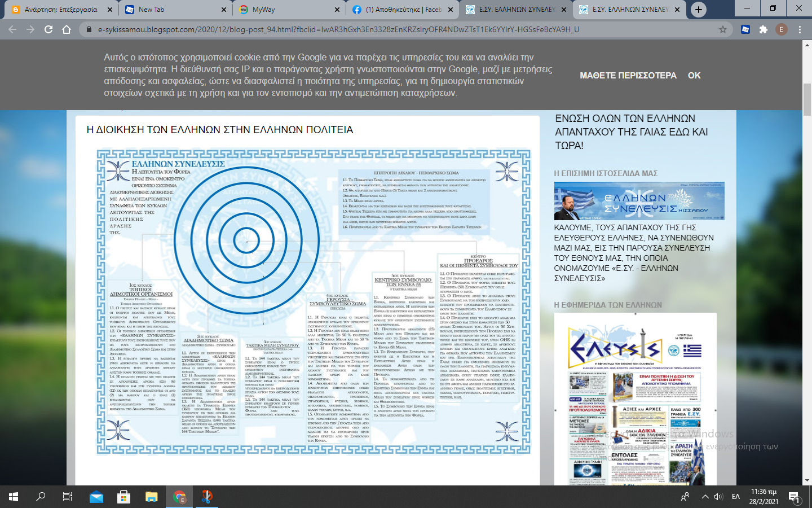812x508 pixels.
Task: Open the clock and calendar
Action: [x=765, y=497]
